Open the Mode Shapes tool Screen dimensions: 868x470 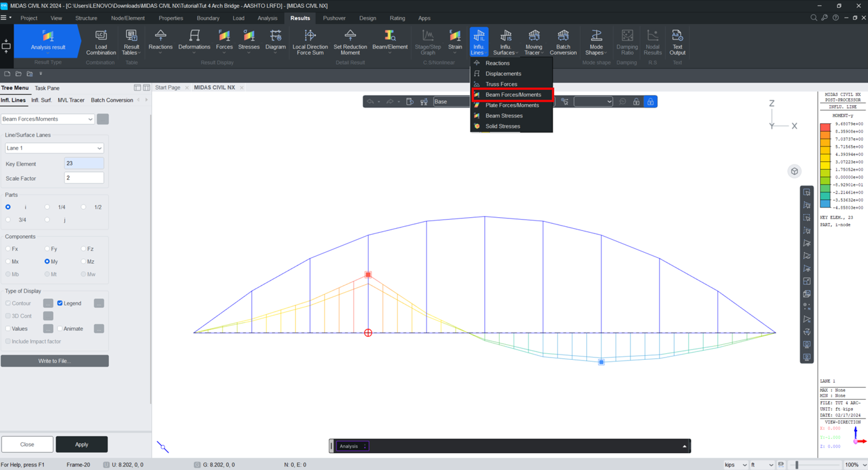click(x=596, y=42)
